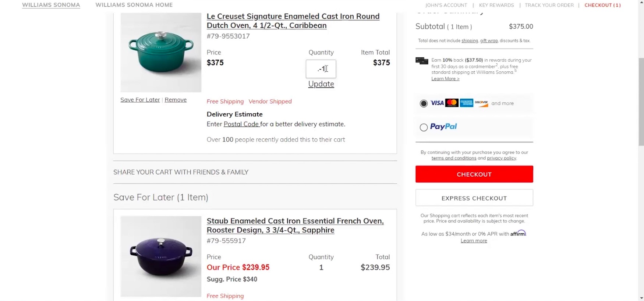Click inside the quantity input box
This screenshot has height=301, width=644.
pos(321,69)
